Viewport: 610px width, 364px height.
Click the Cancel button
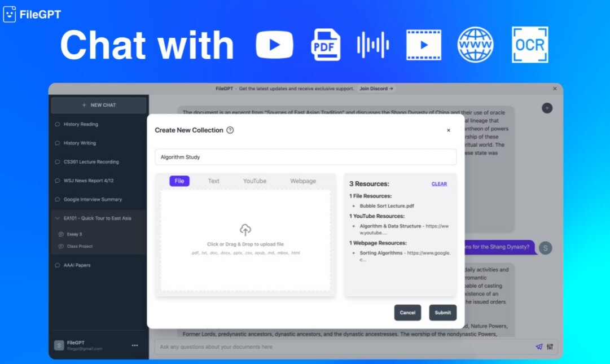click(408, 313)
